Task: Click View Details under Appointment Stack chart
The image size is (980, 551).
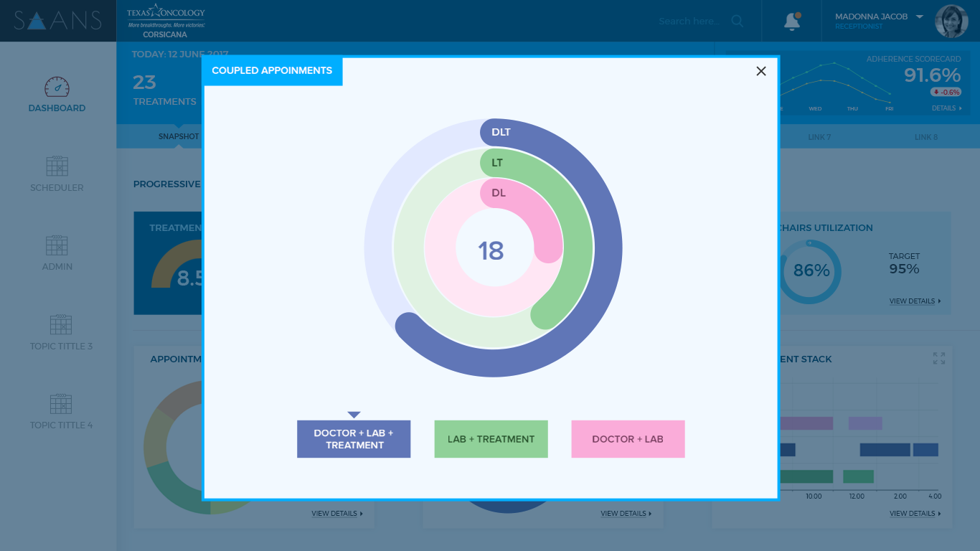Action: [915, 514]
